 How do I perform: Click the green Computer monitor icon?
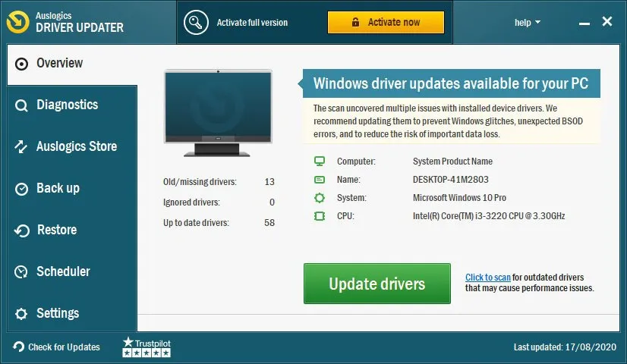(320, 161)
